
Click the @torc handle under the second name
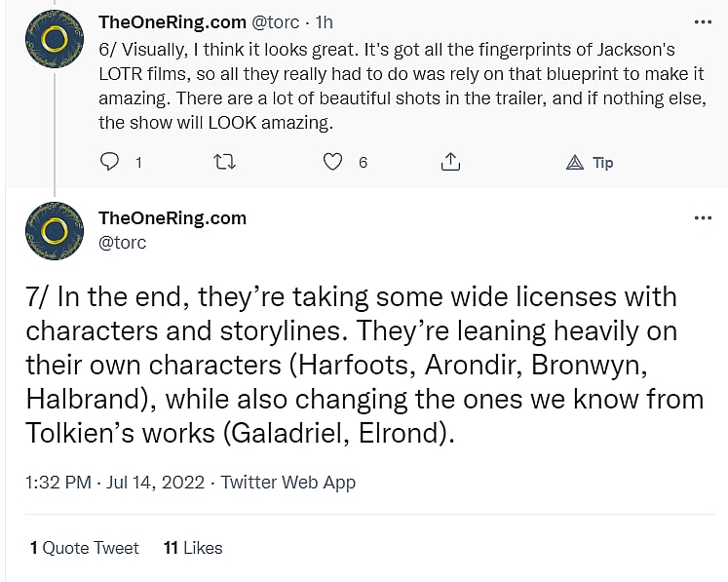(x=123, y=242)
